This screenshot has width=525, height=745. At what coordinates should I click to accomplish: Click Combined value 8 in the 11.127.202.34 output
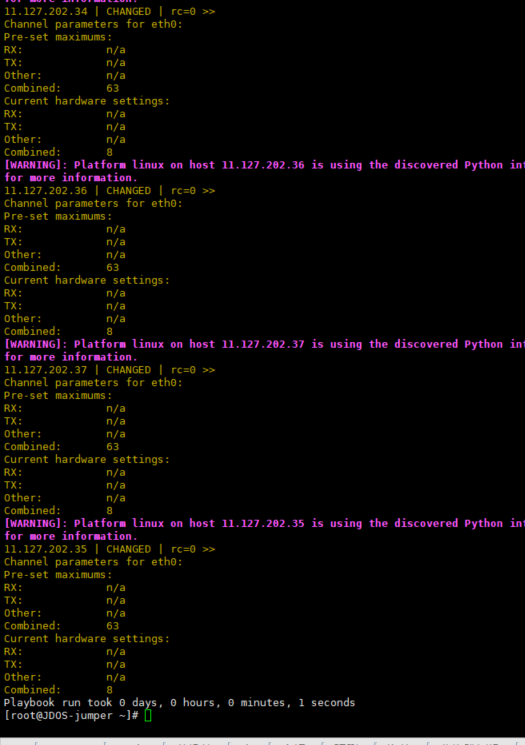(110, 153)
